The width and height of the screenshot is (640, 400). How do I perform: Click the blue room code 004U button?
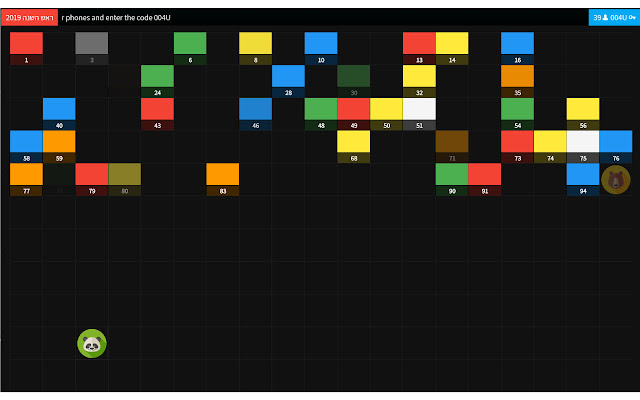pos(614,18)
